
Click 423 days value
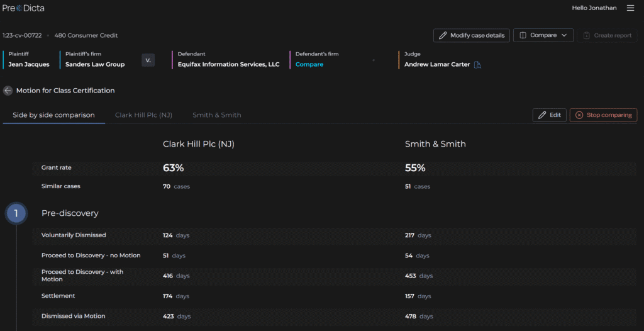(177, 316)
